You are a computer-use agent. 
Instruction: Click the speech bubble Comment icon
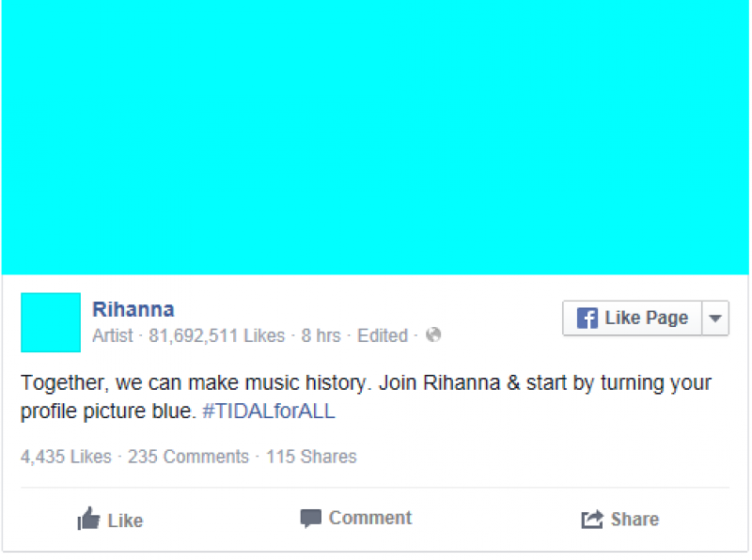pyautogui.click(x=310, y=519)
